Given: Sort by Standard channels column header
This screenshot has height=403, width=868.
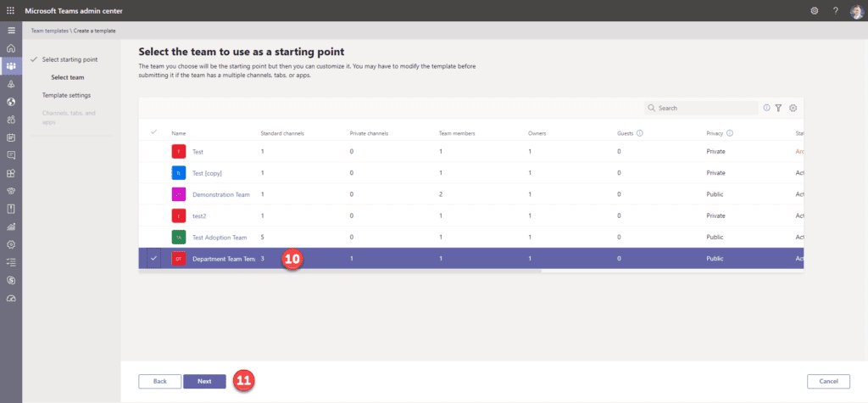Looking at the screenshot, I should (282, 133).
